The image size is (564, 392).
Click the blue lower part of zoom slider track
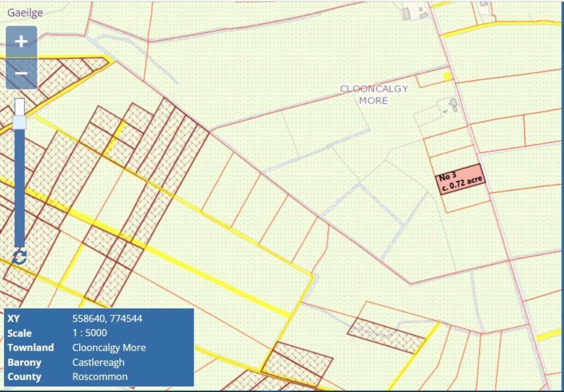pos(19,188)
